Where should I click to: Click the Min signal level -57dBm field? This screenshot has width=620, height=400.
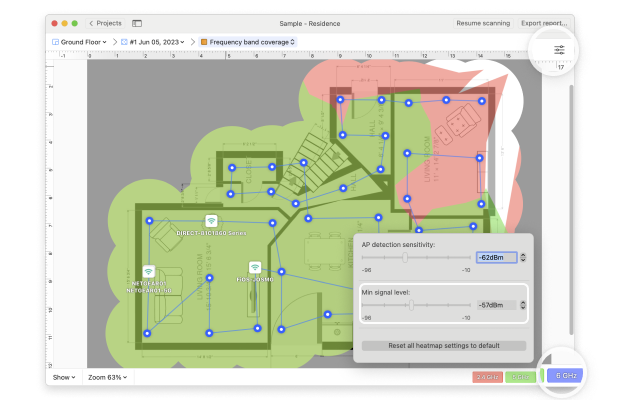497,305
